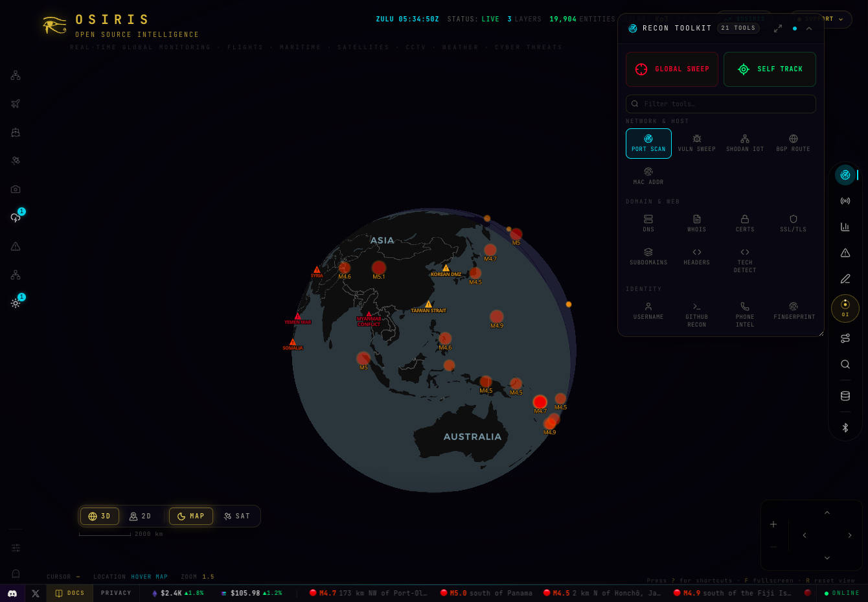Select the WHOIS lookup tool
This screenshot has width=868, height=602.
coord(697,224)
